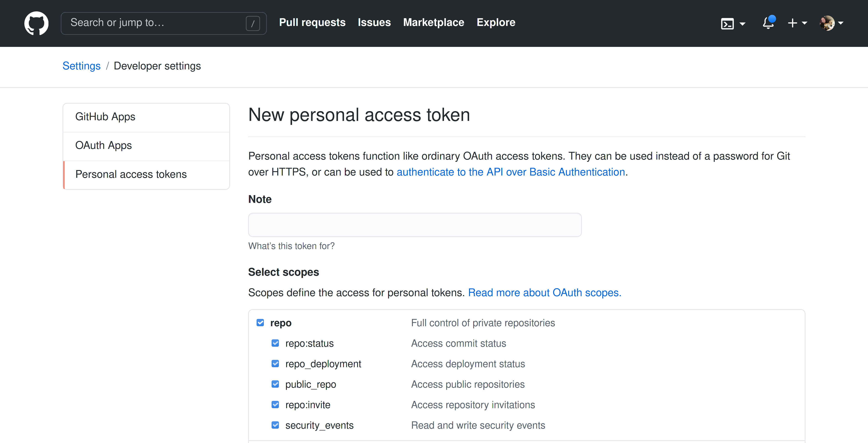Expand the codespaces dropdown arrow
This screenshot has width=868, height=443.
pos(742,23)
